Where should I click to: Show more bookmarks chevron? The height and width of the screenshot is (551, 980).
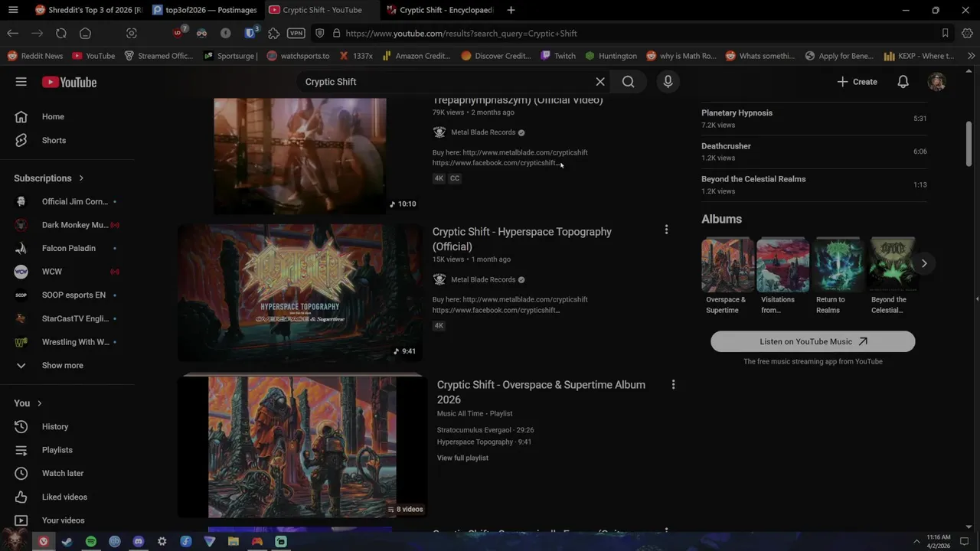[971, 56]
